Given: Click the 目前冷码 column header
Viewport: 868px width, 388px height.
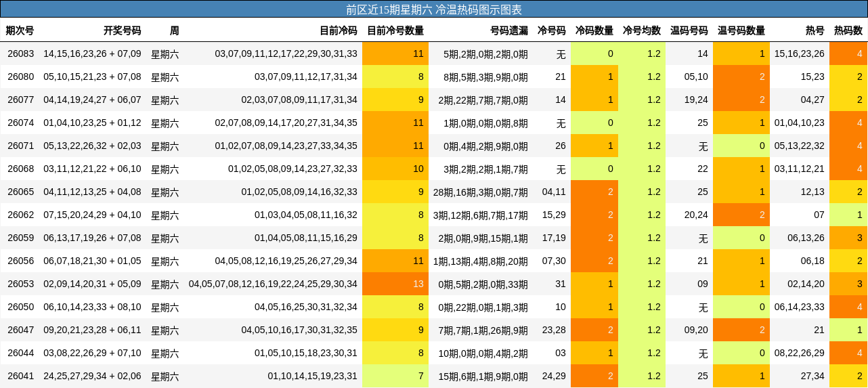Looking at the screenshot, I should [339, 30].
